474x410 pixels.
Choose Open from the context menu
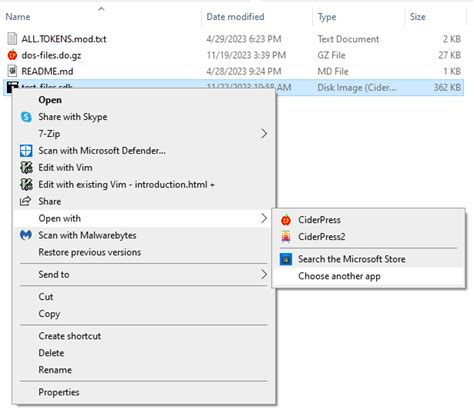pyautogui.click(x=144, y=100)
